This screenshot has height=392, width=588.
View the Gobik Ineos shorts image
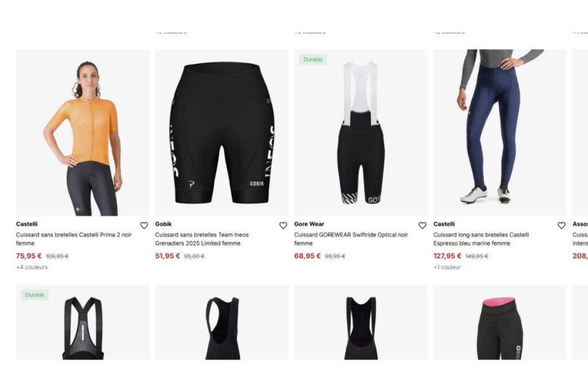pos(222,133)
